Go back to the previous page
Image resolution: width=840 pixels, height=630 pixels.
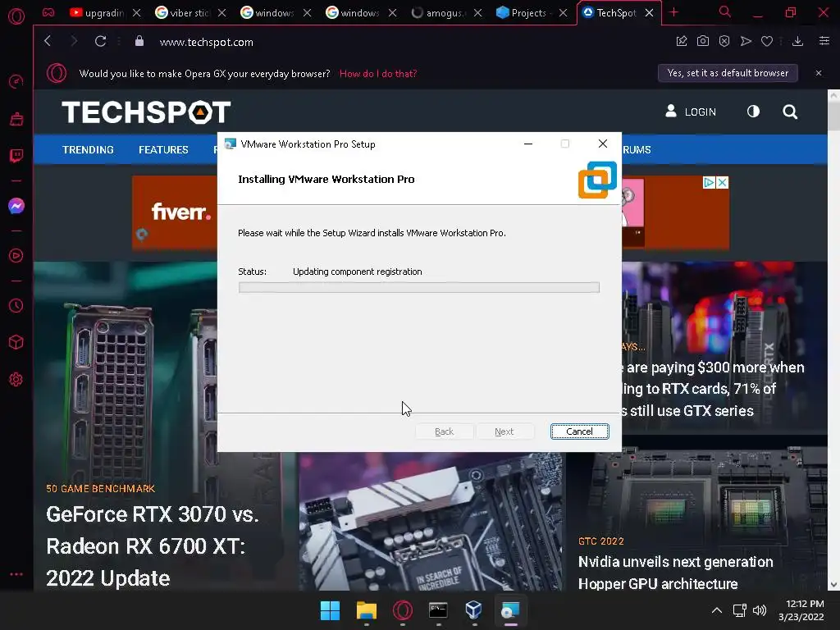(x=48, y=41)
